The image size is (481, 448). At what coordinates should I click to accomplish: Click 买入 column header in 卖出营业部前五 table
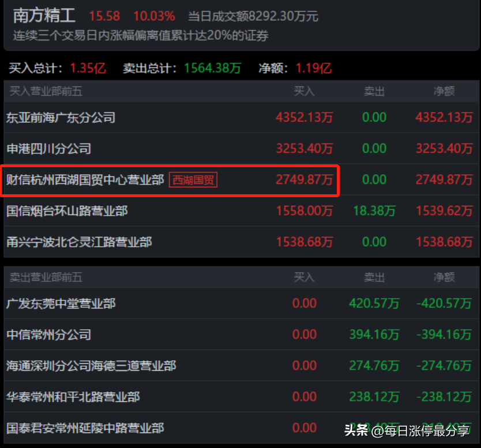[x=305, y=277]
